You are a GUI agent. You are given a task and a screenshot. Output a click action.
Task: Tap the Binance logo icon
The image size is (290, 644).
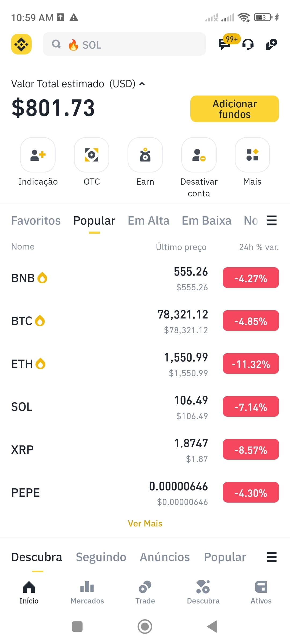pos(21,44)
